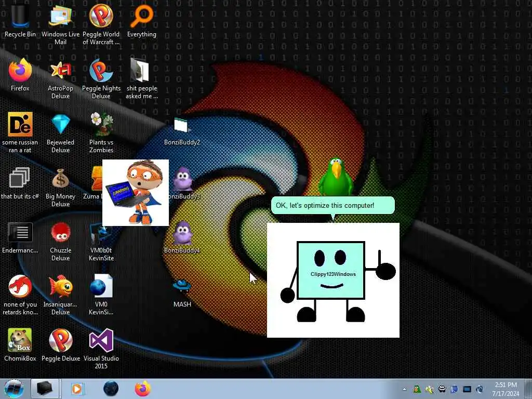Open Plants vs Zombies desktop shortcut
532x399 pixels.
101,132
